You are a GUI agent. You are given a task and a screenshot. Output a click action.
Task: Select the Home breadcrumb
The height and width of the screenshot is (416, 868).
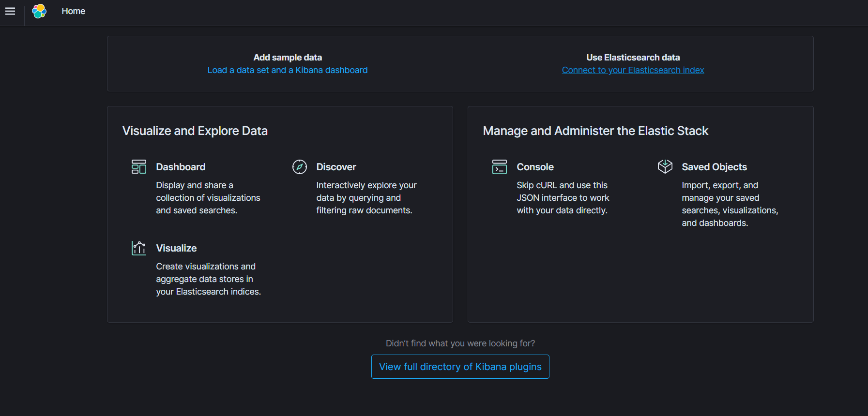tap(73, 11)
